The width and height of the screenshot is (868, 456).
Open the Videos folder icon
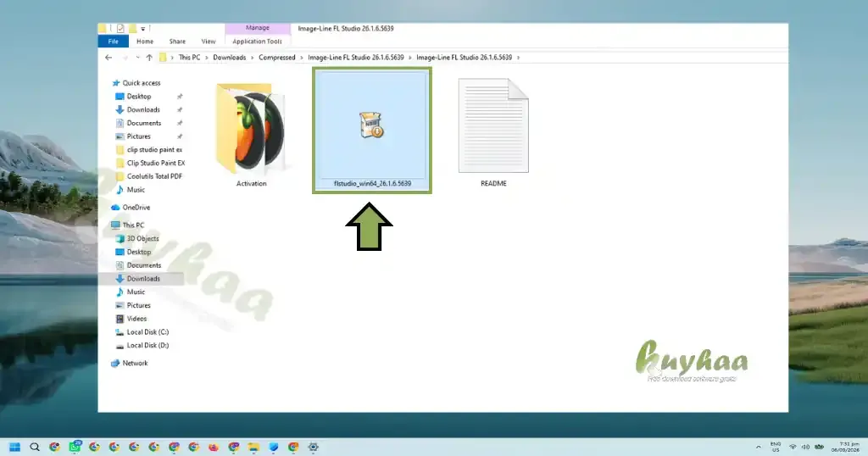coord(120,319)
